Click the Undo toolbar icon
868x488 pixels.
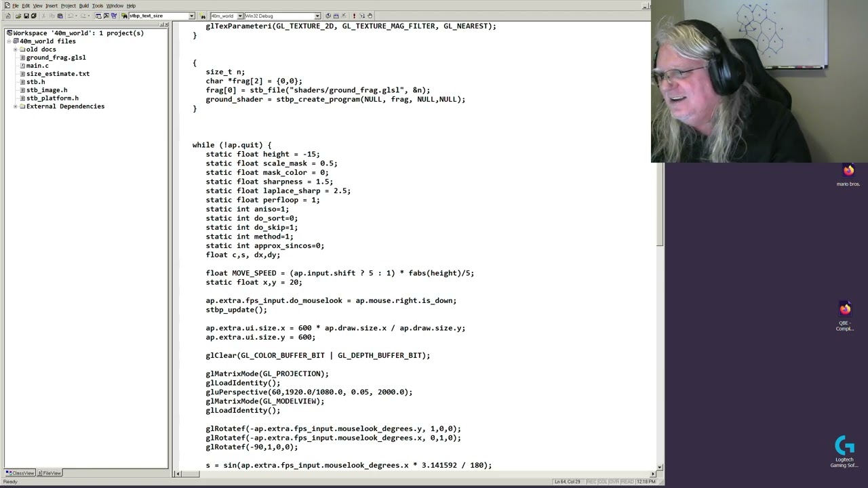pyautogui.click(x=71, y=16)
